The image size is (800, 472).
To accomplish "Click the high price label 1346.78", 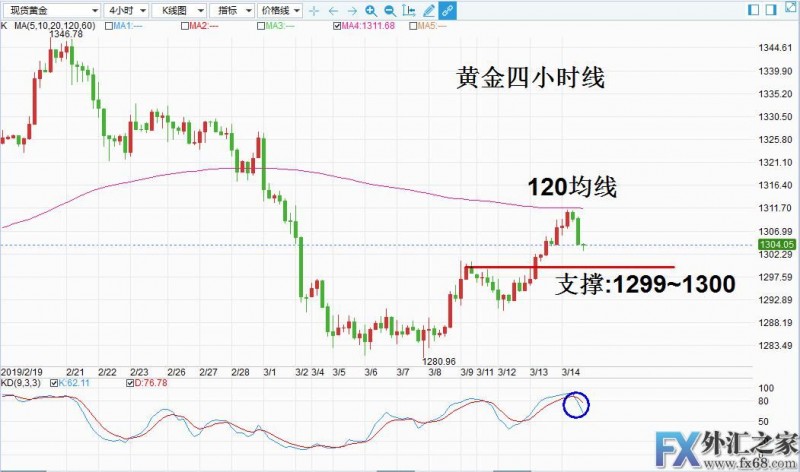I will click(x=66, y=34).
